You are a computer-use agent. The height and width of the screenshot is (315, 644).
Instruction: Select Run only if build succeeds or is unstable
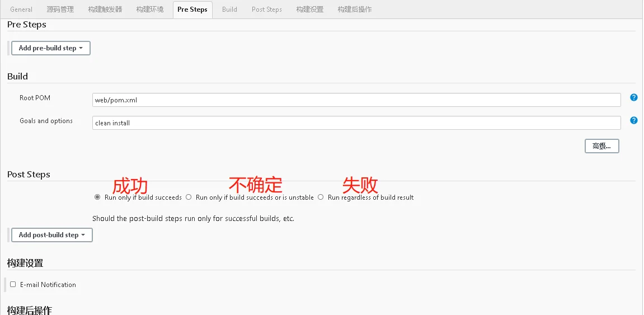tap(189, 197)
